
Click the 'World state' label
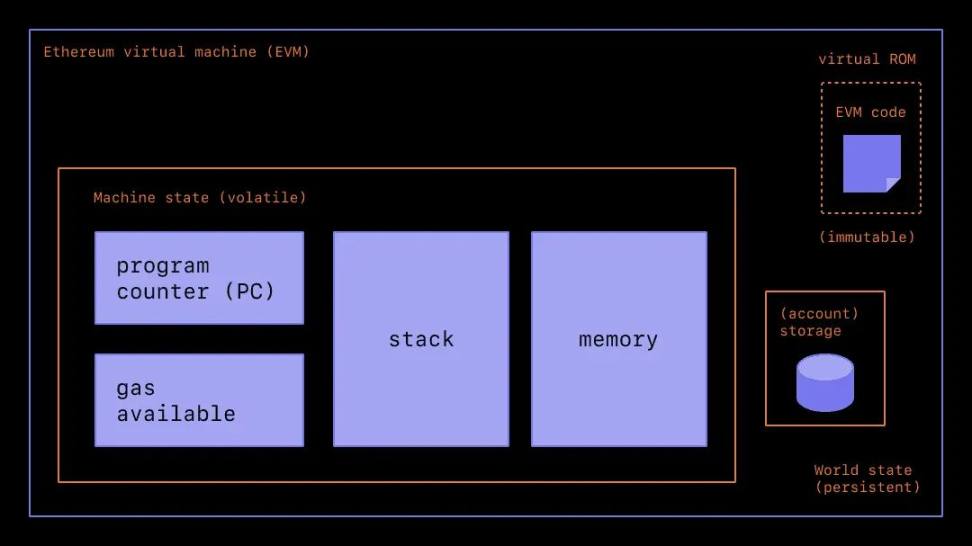[862, 470]
